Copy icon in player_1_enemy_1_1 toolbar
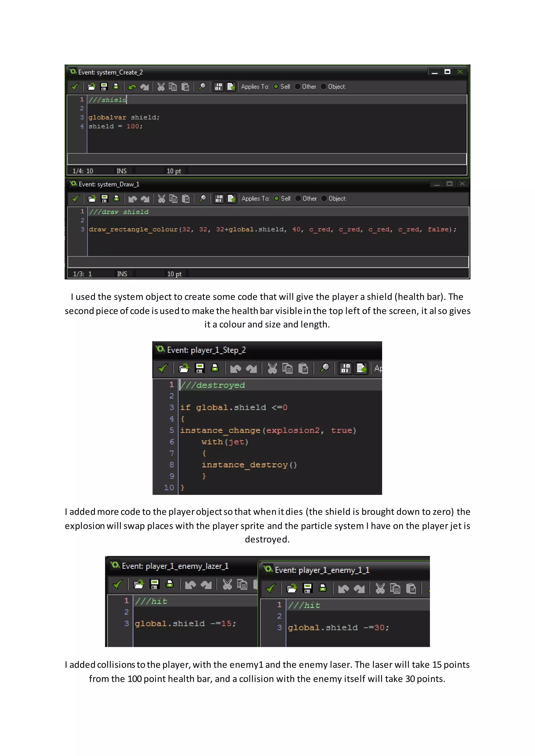This screenshot has height=756, width=535. 395,588
